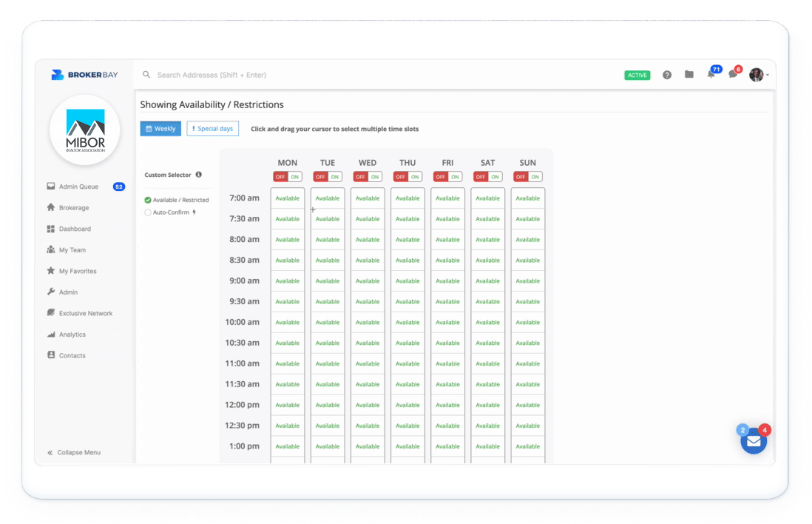Expand the user profile dropdown arrow
The height and width of the screenshot is (524, 812).
tap(768, 75)
